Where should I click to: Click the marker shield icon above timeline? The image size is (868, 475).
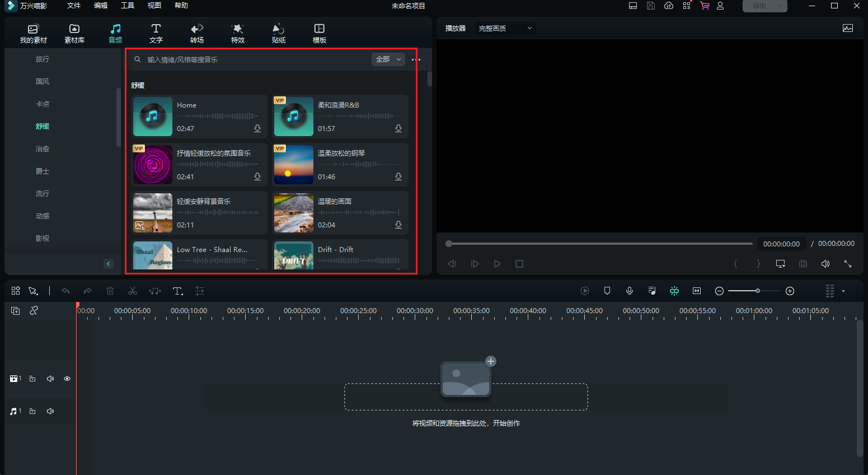607,291
